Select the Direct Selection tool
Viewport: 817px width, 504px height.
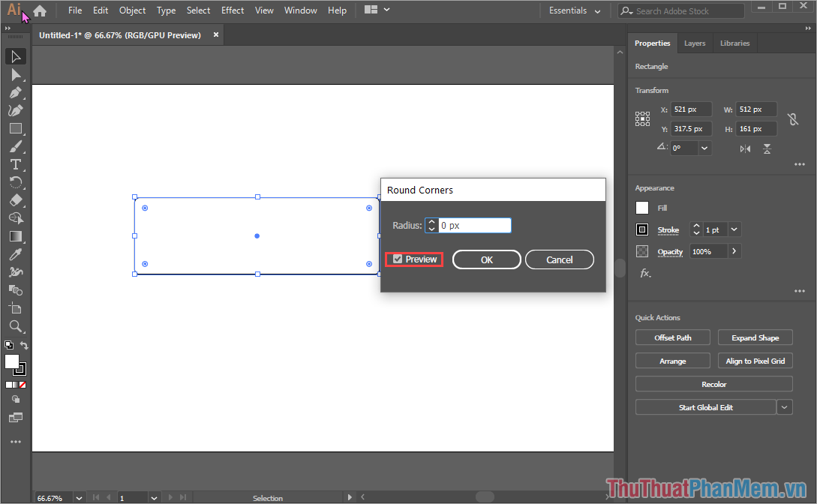(x=15, y=75)
